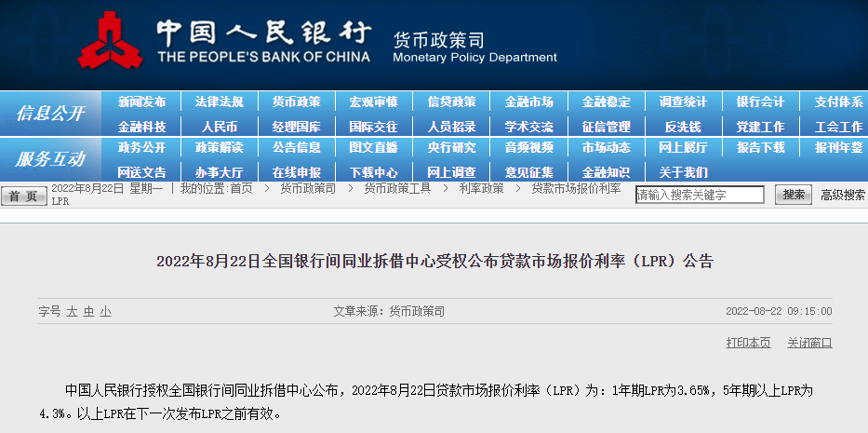This screenshot has height=433, width=868.
Task: Select 工会工作 menu item
Action: pyautogui.click(x=838, y=127)
